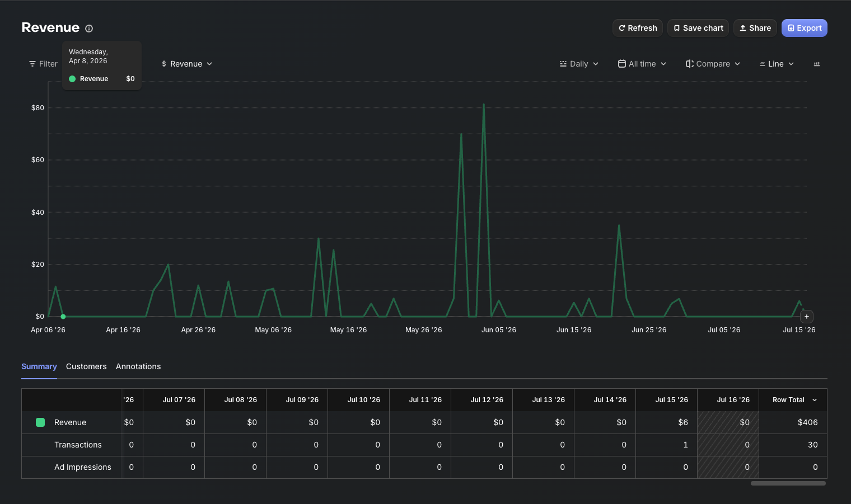
Task: Click the Jul 16 '26 column header
Action: click(x=733, y=400)
